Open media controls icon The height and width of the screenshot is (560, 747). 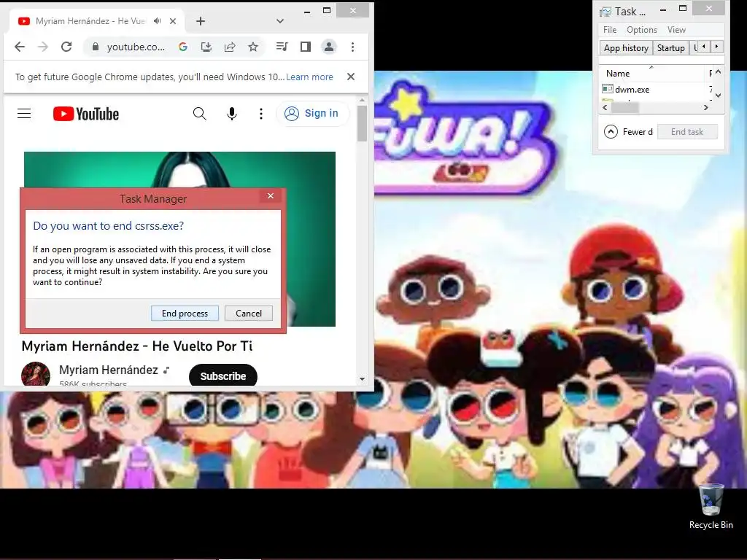click(x=282, y=47)
